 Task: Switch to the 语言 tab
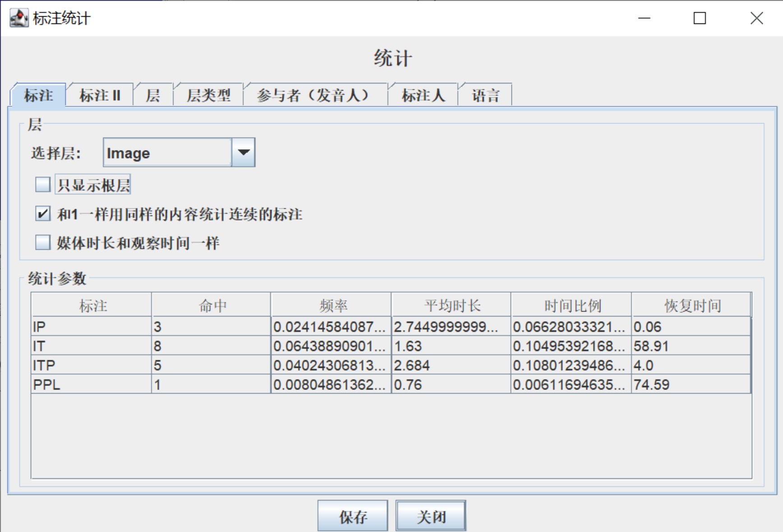click(x=485, y=95)
